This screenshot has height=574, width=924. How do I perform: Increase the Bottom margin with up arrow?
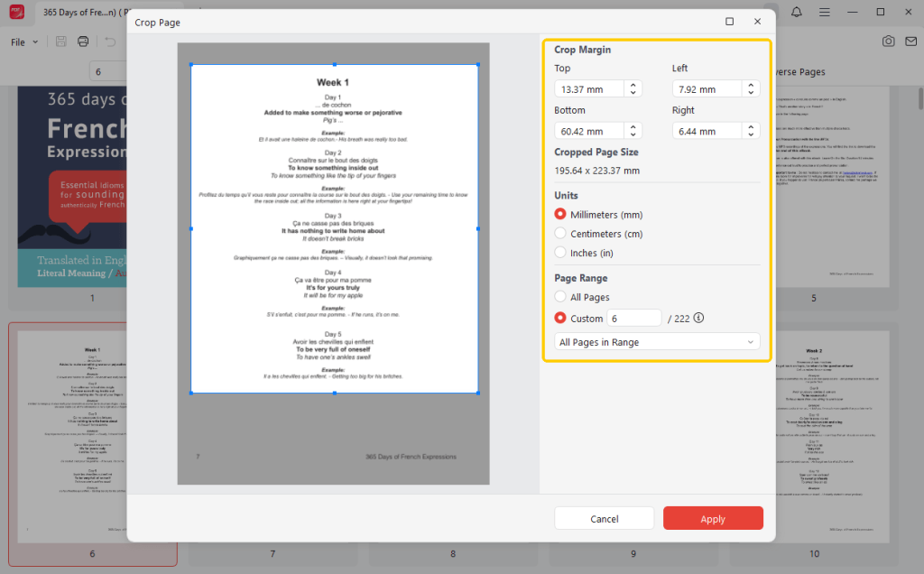[x=633, y=126]
